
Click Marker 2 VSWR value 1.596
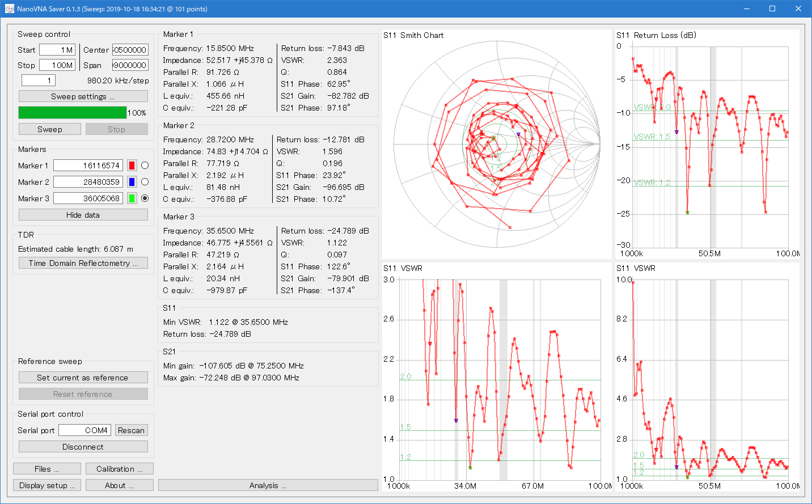[333, 151]
